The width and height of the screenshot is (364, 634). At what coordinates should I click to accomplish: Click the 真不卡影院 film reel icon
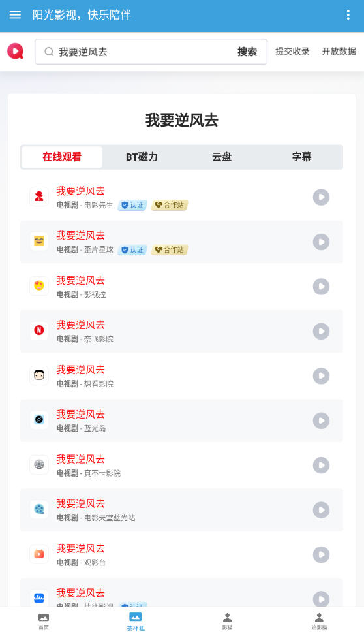coord(39,464)
